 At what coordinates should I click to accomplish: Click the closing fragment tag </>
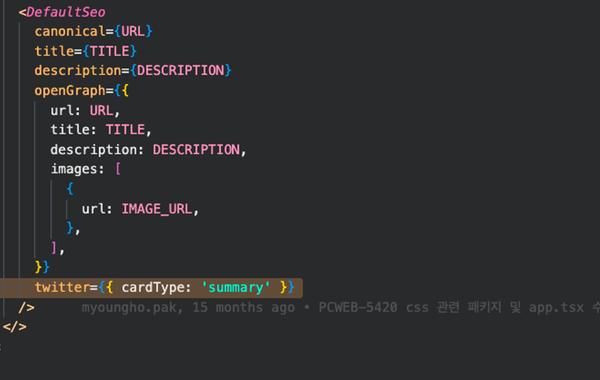[15, 327]
